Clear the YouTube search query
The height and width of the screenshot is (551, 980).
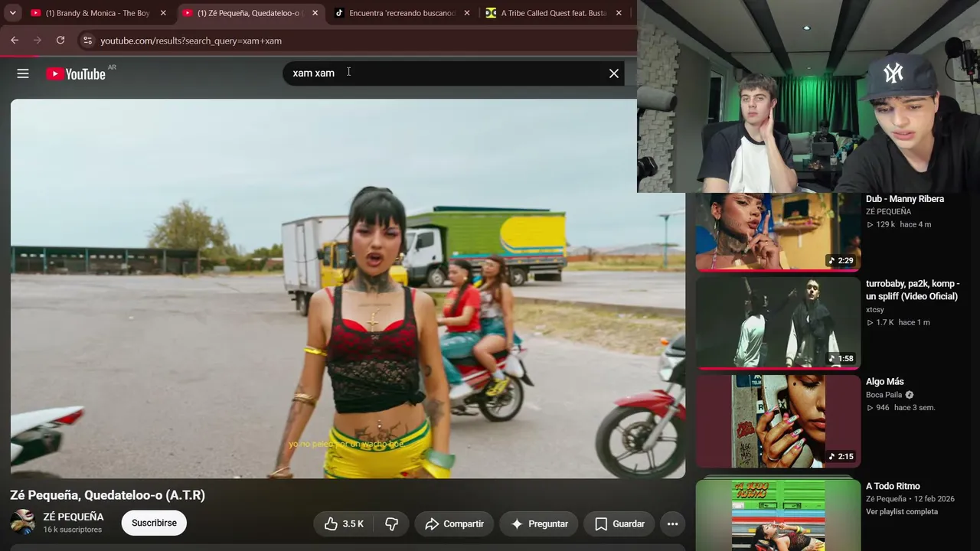pos(614,73)
